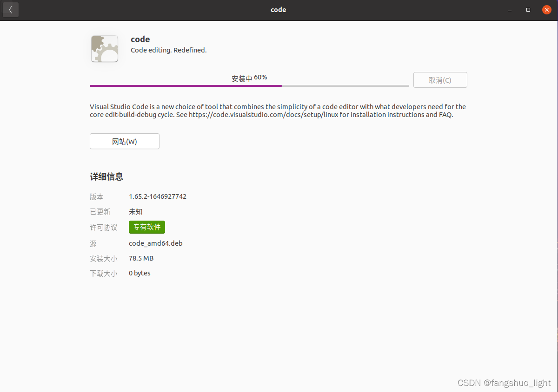Viewport: 558px width, 392px height.
Task: Click the bold code app name heading
Action: [x=140, y=39]
